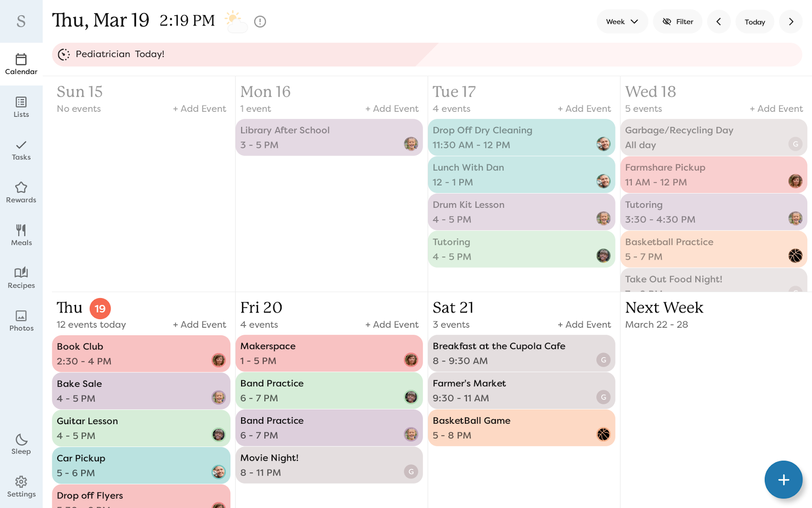Open the Meals section
The image size is (812, 508).
(x=21, y=235)
